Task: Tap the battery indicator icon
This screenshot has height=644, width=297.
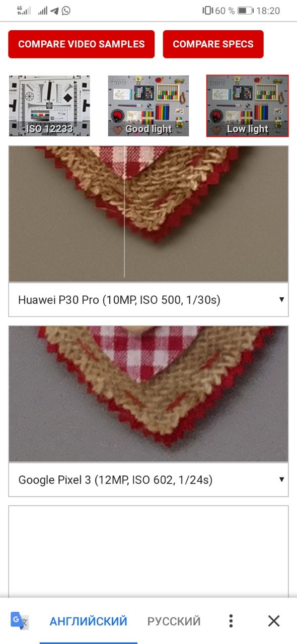Action: (x=245, y=11)
